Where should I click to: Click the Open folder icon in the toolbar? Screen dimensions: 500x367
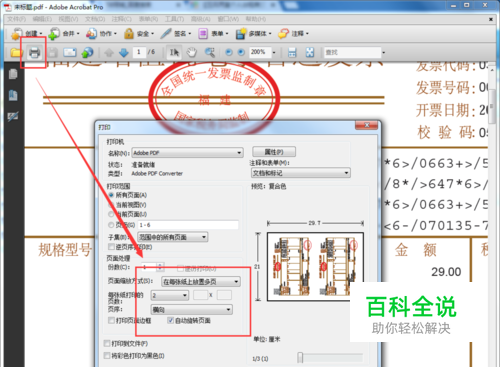16,52
